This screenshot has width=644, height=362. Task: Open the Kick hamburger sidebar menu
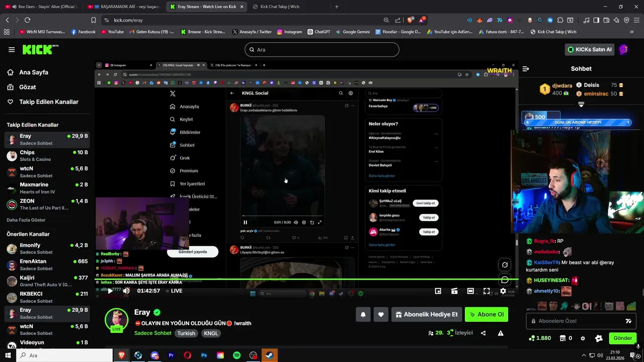[12, 50]
